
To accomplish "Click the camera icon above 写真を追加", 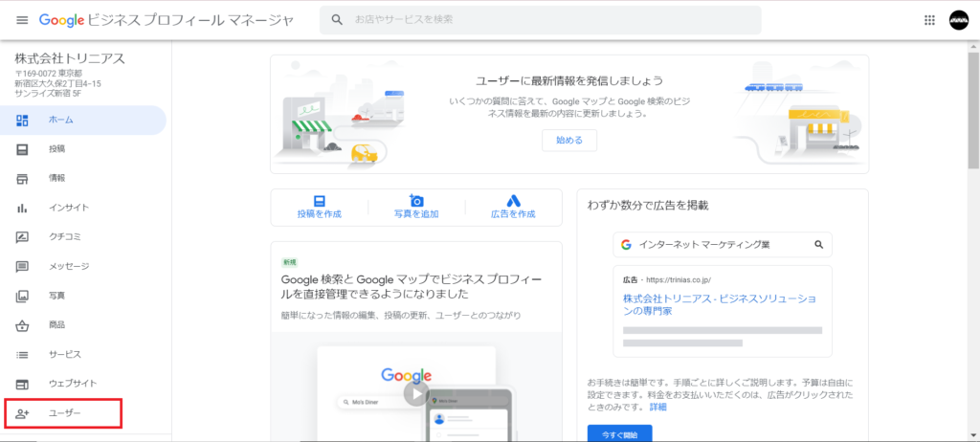I will [416, 200].
